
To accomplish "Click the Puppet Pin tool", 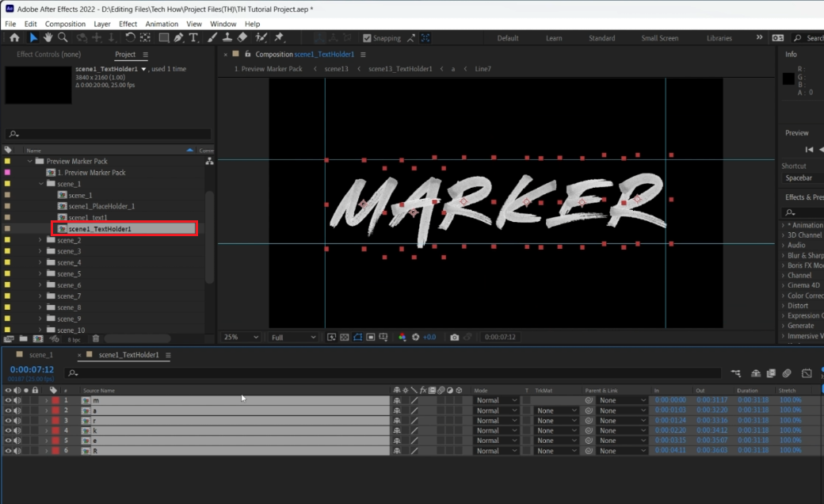I will pos(279,37).
